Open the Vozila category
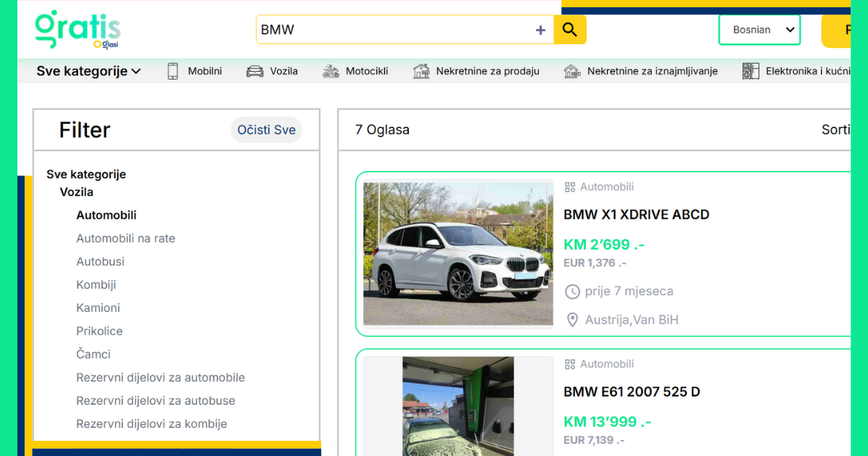 coord(284,71)
